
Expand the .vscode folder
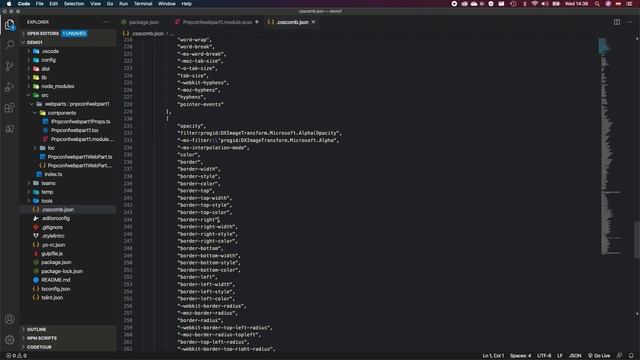point(50,51)
